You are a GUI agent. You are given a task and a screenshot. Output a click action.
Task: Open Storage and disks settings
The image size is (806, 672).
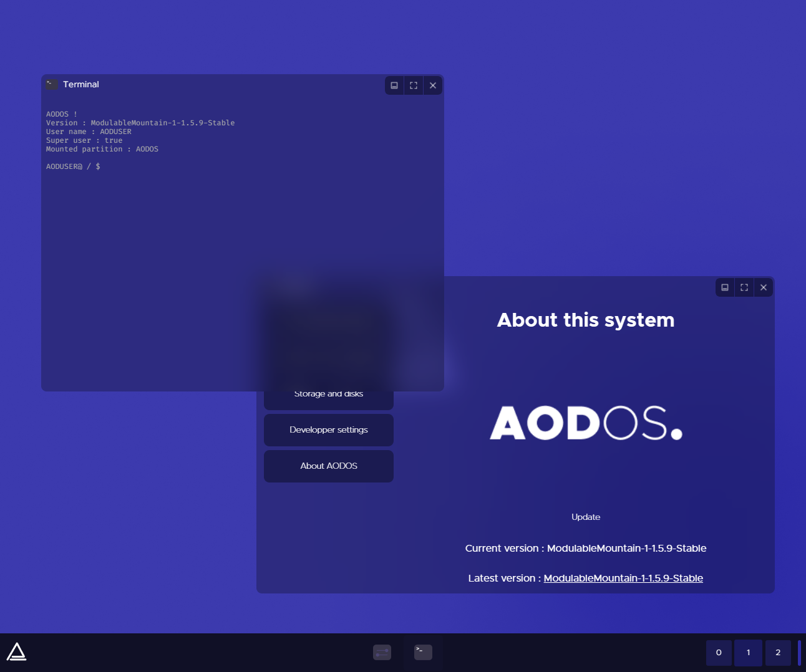(329, 400)
